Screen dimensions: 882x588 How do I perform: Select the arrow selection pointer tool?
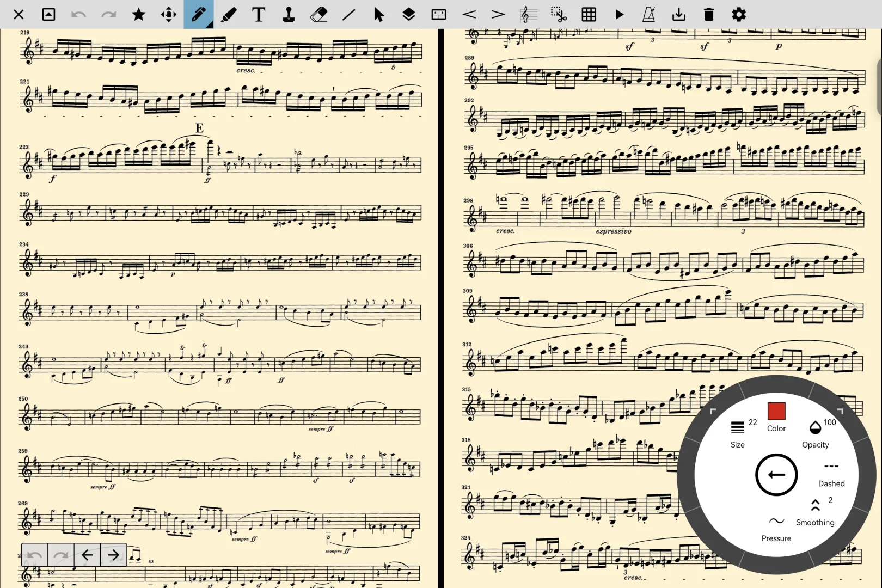point(379,15)
